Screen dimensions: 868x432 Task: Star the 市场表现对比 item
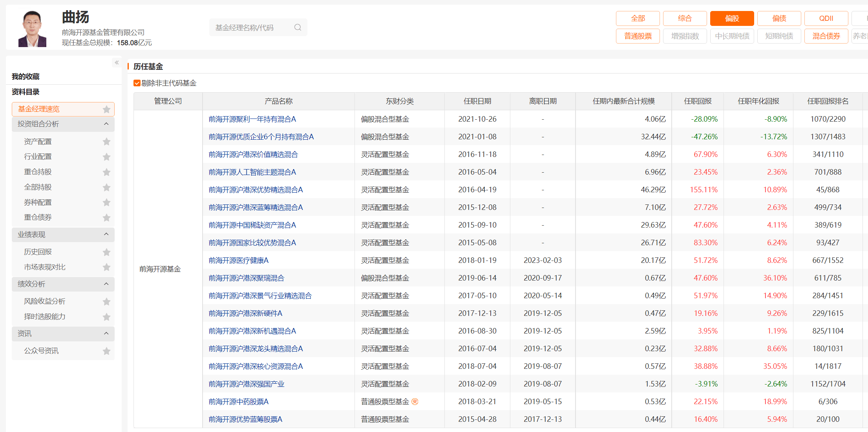coord(106,267)
